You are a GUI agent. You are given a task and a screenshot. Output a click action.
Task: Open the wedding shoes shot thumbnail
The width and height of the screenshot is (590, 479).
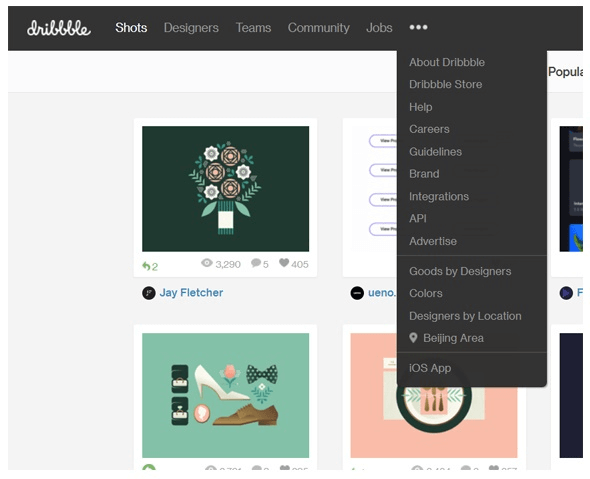pyautogui.click(x=225, y=395)
